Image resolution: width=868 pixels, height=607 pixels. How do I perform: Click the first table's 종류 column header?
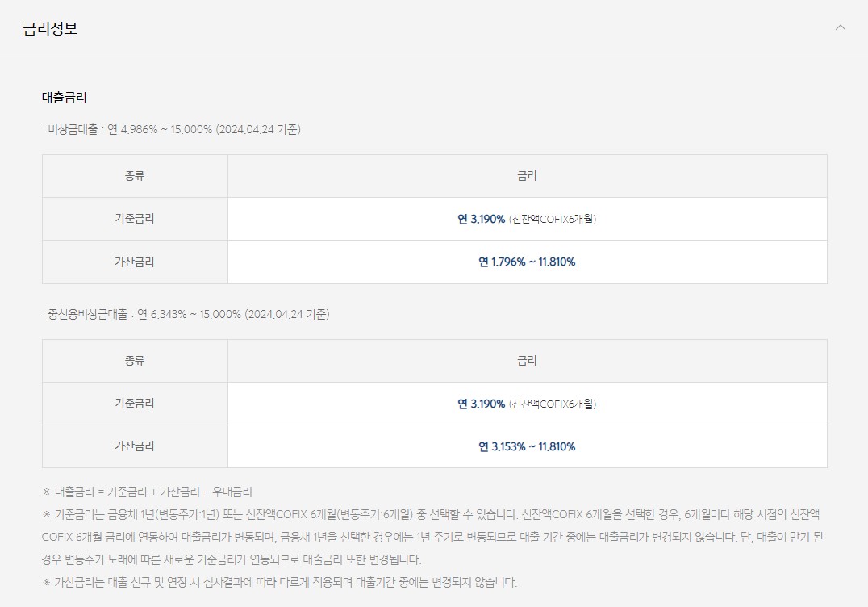135,175
